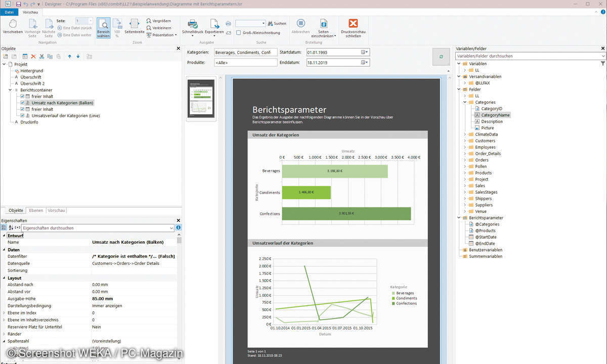Select the Verschieben hand tool
607x364 pixels.
[13, 27]
